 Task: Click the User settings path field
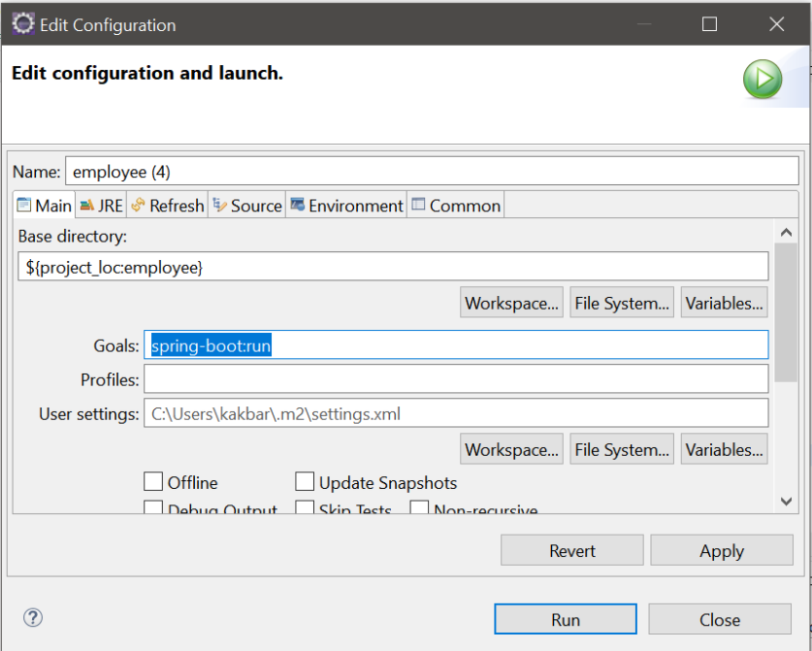(456, 413)
